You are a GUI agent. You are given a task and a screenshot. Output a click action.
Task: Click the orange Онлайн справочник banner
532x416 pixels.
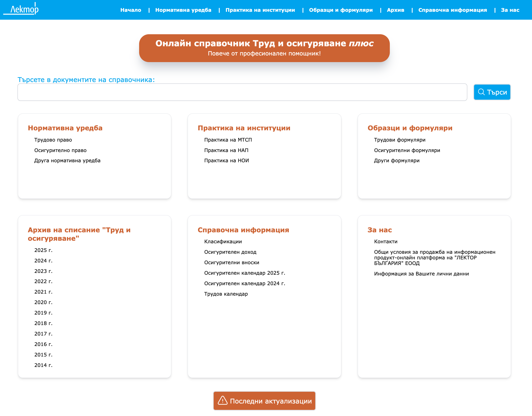(264, 48)
